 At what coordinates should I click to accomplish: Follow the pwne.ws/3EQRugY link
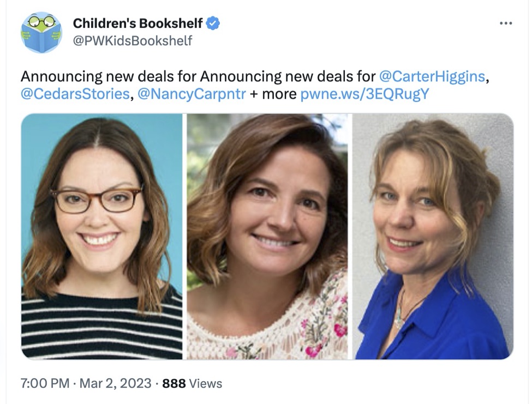pyautogui.click(x=365, y=94)
